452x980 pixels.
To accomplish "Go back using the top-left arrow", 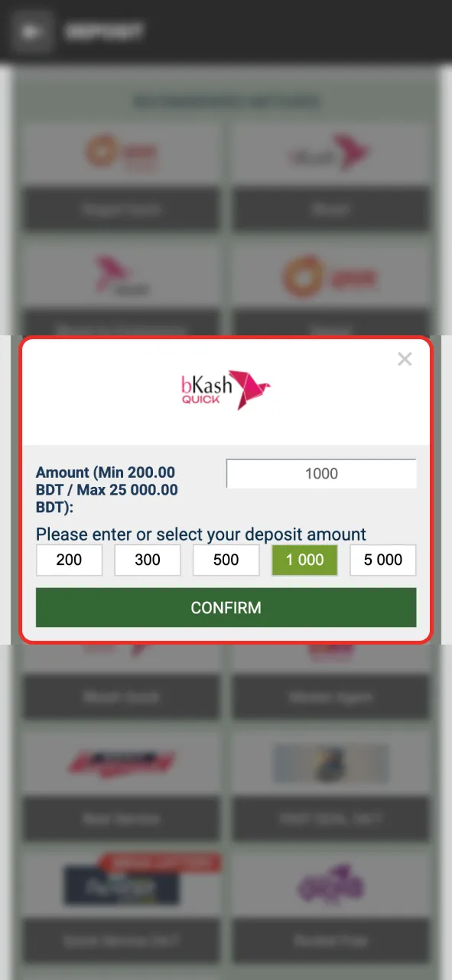I will click(x=31, y=32).
